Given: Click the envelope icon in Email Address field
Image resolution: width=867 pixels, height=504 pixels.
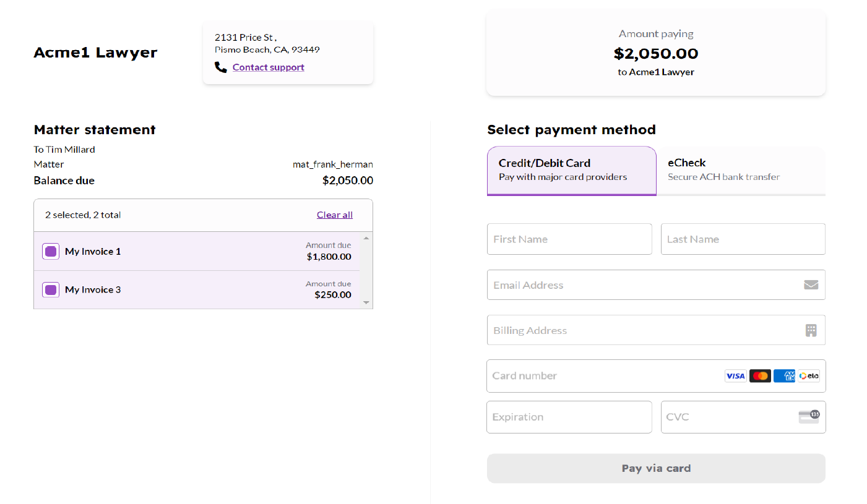Looking at the screenshot, I should point(811,284).
